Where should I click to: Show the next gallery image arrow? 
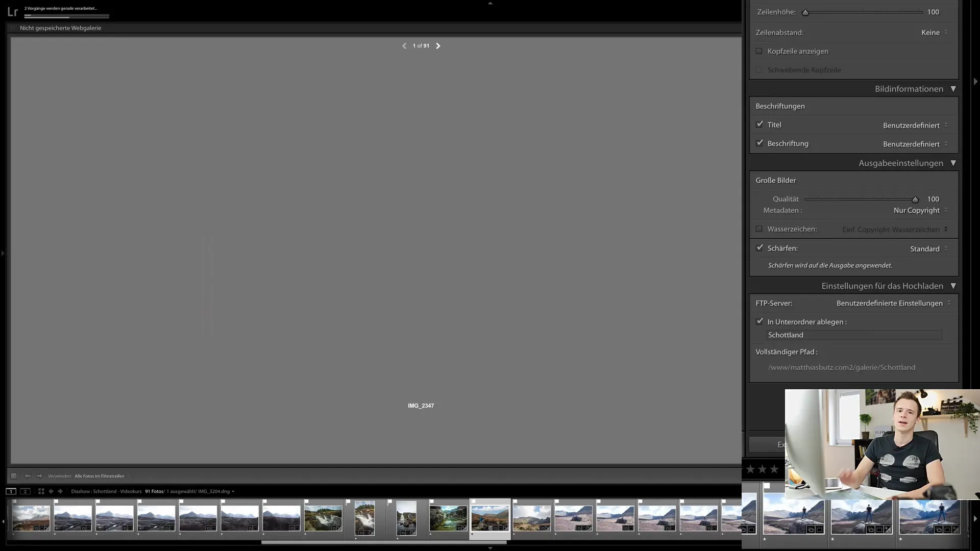438,46
